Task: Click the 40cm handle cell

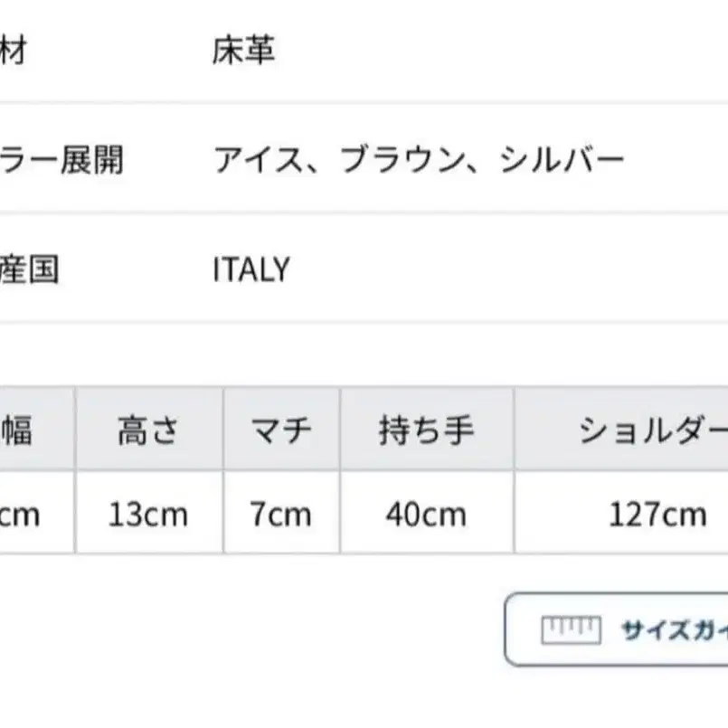Action: (x=425, y=515)
